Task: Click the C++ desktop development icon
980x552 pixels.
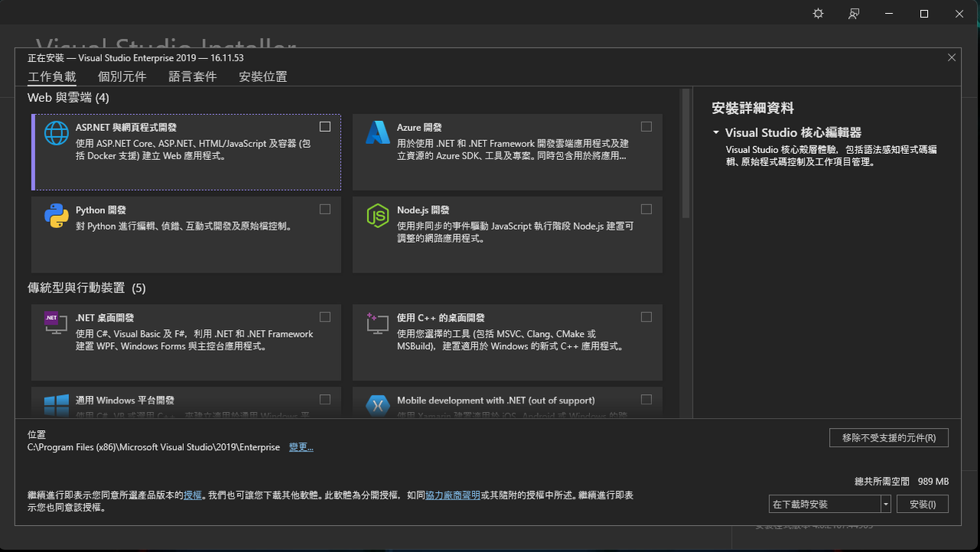Action: point(377,322)
